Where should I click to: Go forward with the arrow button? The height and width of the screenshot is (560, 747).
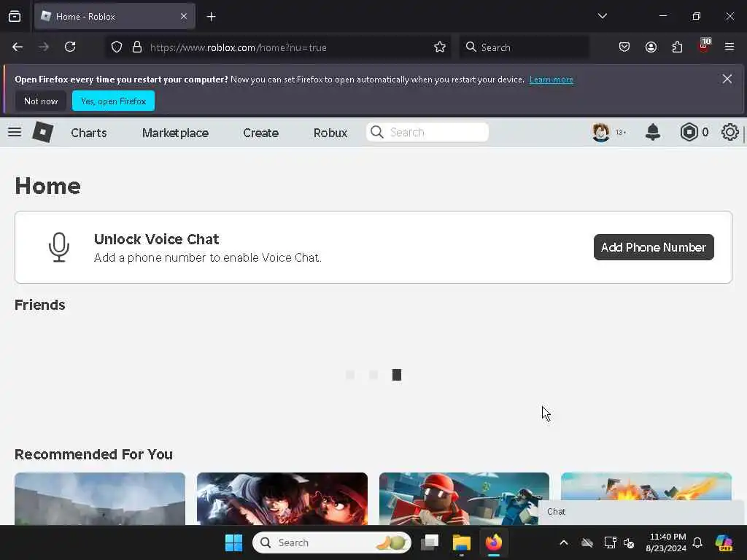[x=44, y=47]
